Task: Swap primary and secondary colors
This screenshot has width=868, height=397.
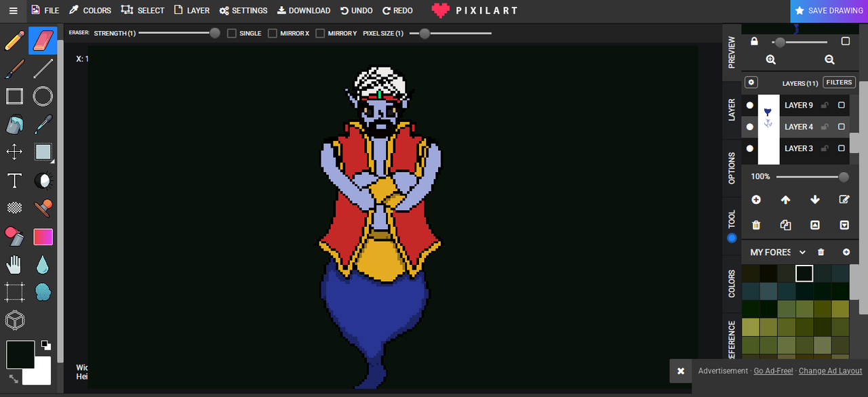Action: coord(14,379)
